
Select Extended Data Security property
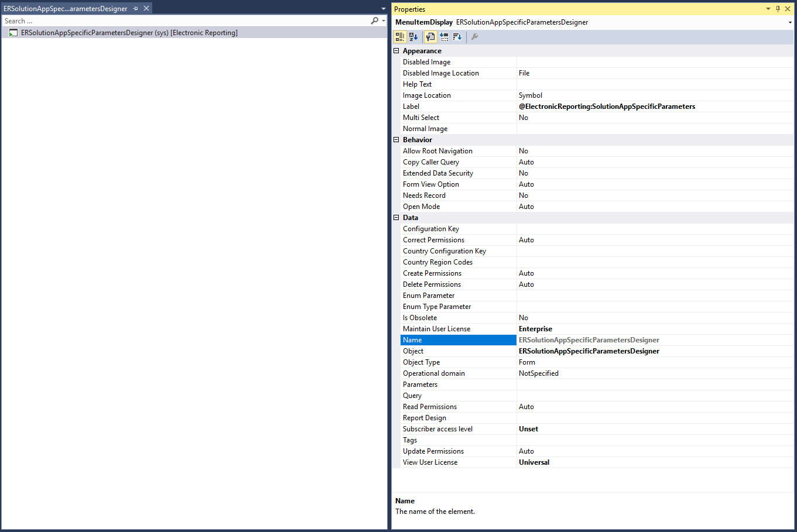(459, 173)
